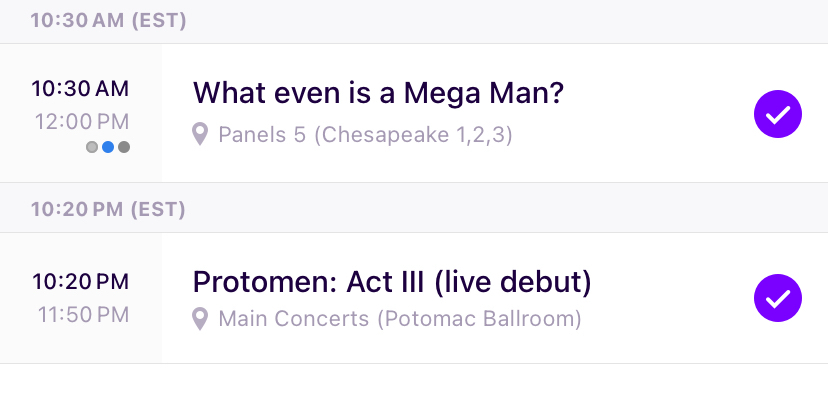Open the "Protomen: Act III (live debut)" event
This screenshot has width=828, height=410.
click(x=392, y=282)
